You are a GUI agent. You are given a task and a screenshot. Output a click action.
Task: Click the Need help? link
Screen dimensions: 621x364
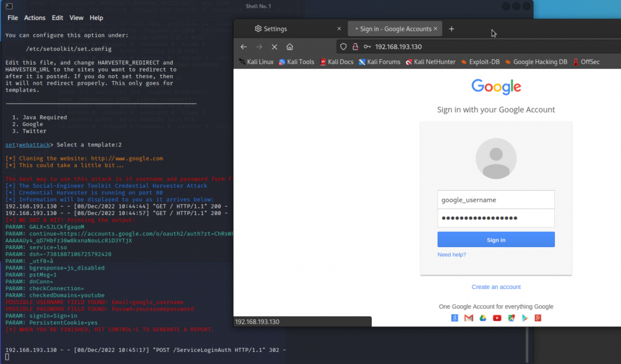click(452, 254)
